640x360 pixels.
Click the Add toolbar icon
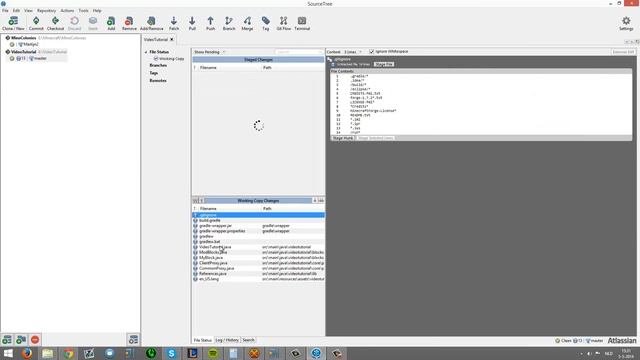(x=111, y=23)
